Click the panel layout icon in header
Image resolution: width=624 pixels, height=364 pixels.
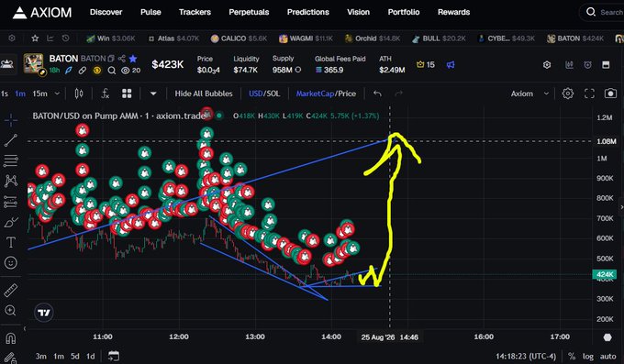click(606, 64)
